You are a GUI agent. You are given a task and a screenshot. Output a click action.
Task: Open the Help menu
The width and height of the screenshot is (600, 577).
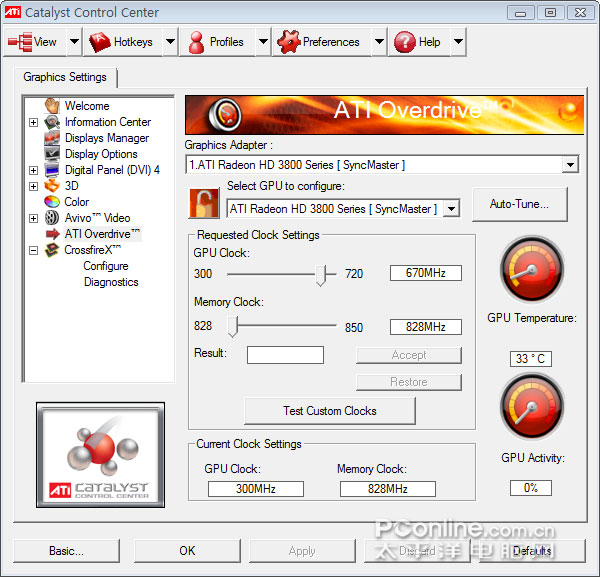pos(419,42)
